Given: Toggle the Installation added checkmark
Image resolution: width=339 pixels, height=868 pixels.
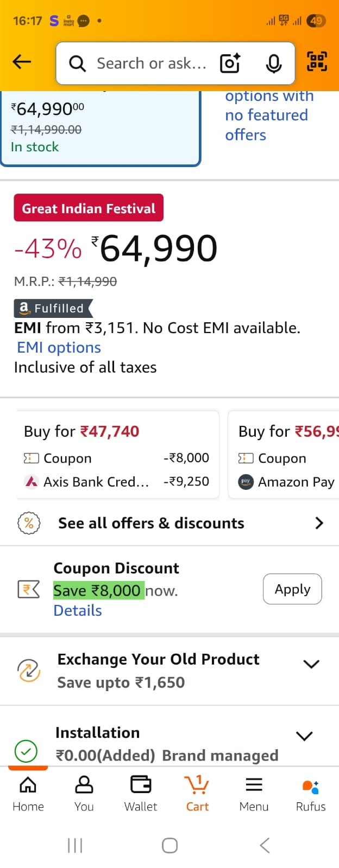Looking at the screenshot, I should tap(26, 751).
